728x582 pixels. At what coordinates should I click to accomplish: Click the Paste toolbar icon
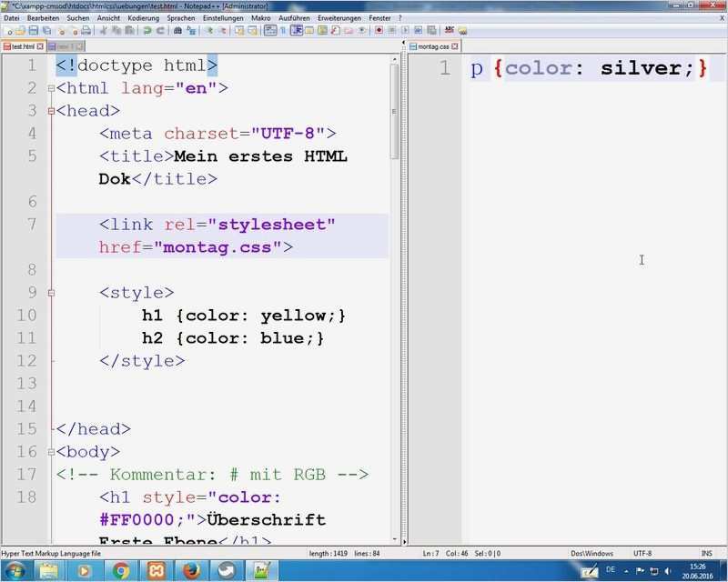click(130, 31)
